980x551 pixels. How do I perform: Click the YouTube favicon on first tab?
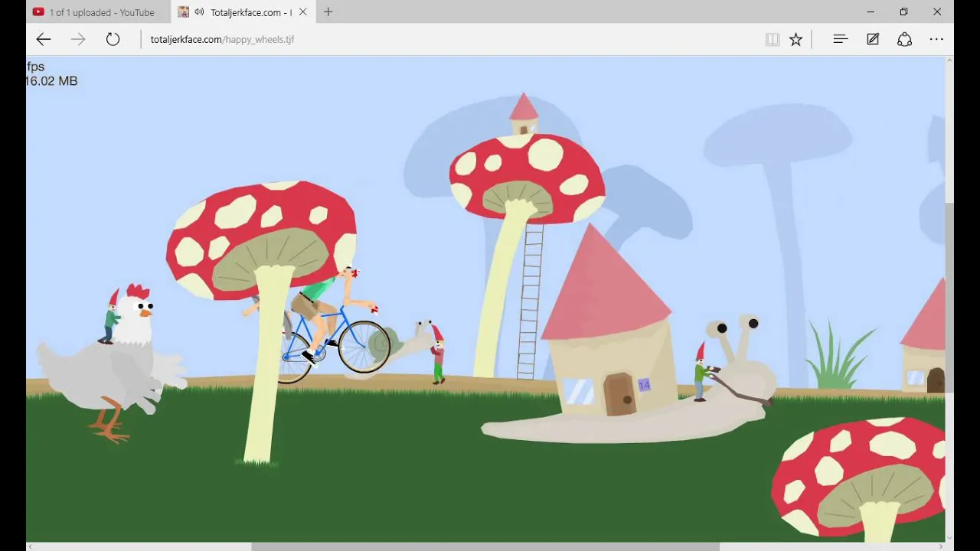coord(38,12)
